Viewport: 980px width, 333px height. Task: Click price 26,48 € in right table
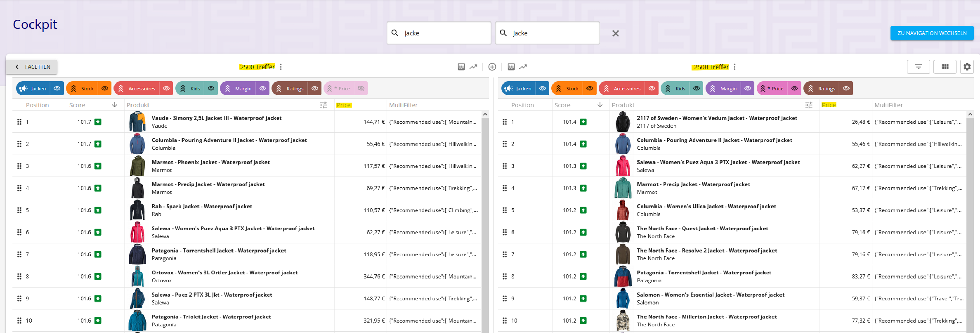click(x=861, y=122)
